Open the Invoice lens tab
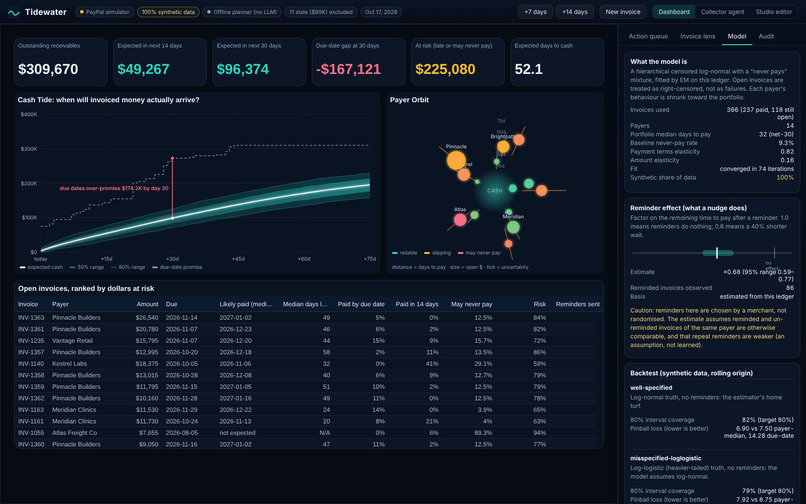This screenshot has height=504, width=806. pos(698,37)
